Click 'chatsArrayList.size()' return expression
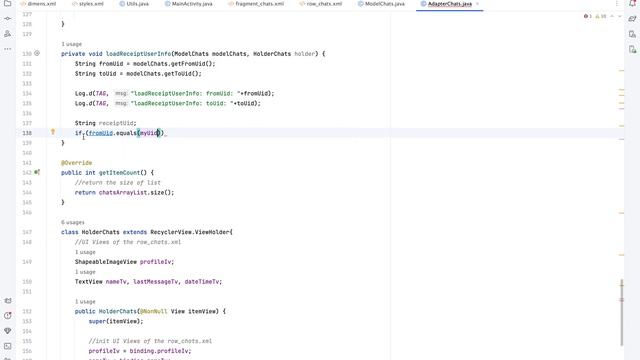640x360 pixels. pyautogui.click(x=136, y=193)
